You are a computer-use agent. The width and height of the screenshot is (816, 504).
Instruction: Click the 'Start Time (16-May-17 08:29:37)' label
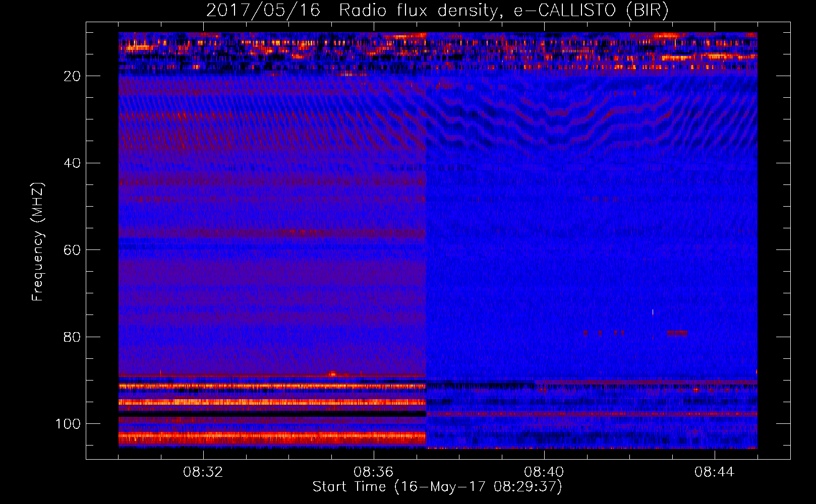[x=437, y=487]
